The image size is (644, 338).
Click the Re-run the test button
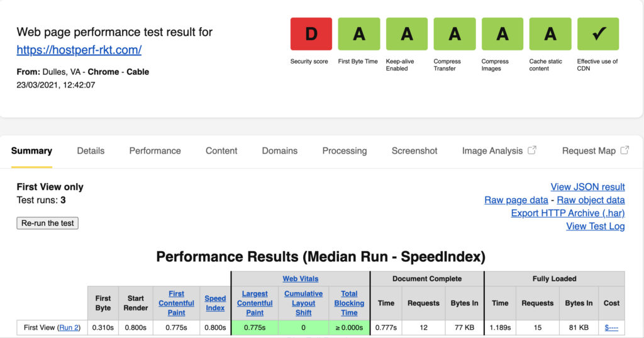[48, 223]
